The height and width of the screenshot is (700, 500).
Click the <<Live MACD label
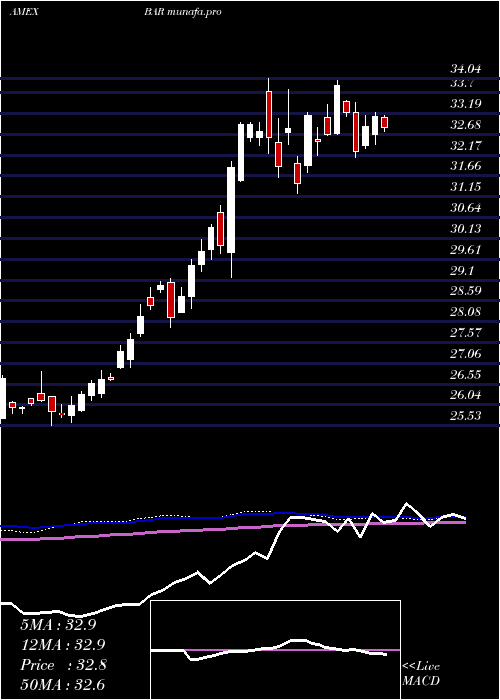coord(421,674)
